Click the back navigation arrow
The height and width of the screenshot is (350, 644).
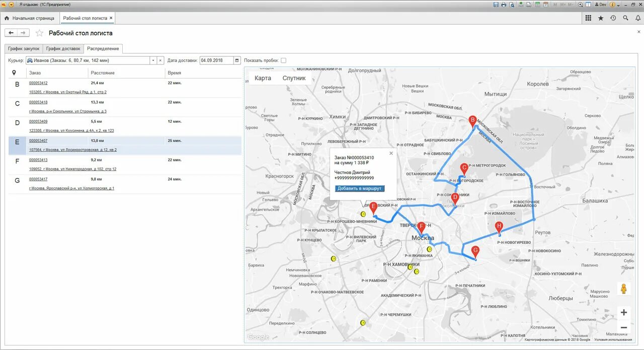point(11,33)
